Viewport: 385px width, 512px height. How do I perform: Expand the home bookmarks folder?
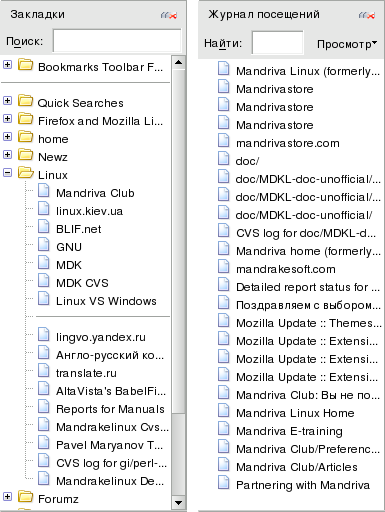click(7, 136)
